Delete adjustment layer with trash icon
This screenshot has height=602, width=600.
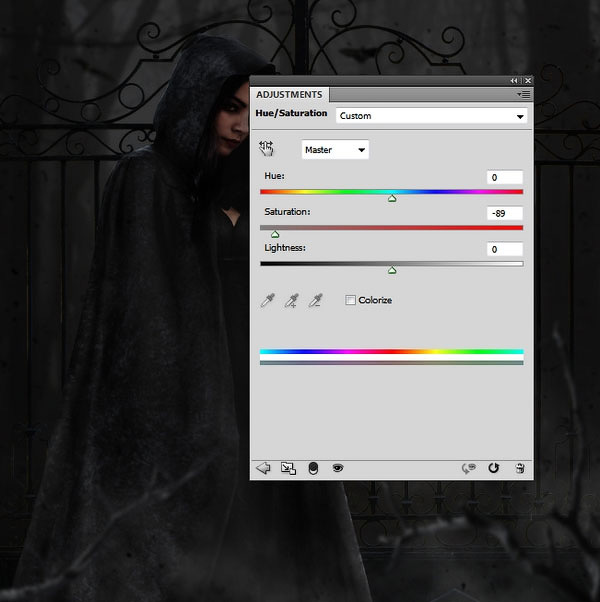520,468
